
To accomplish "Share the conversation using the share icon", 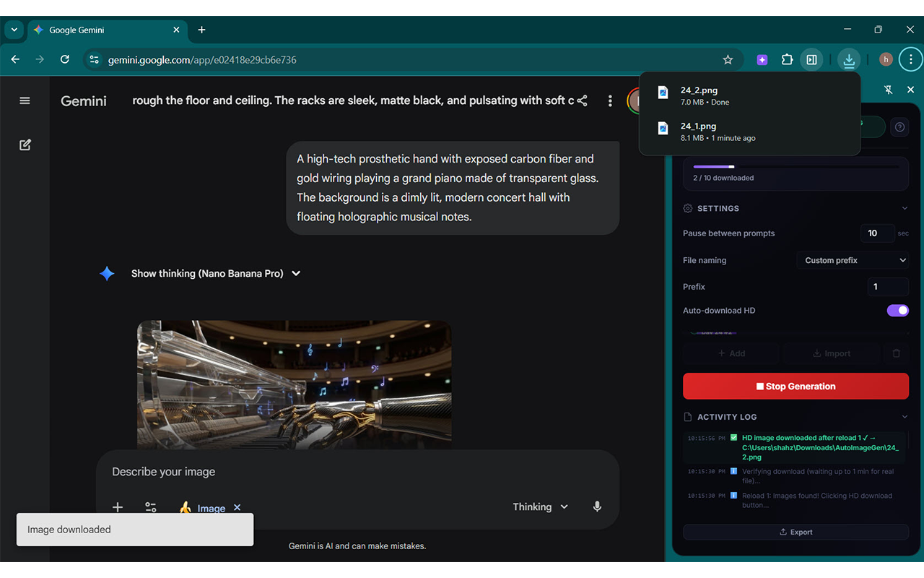I will pyautogui.click(x=582, y=100).
